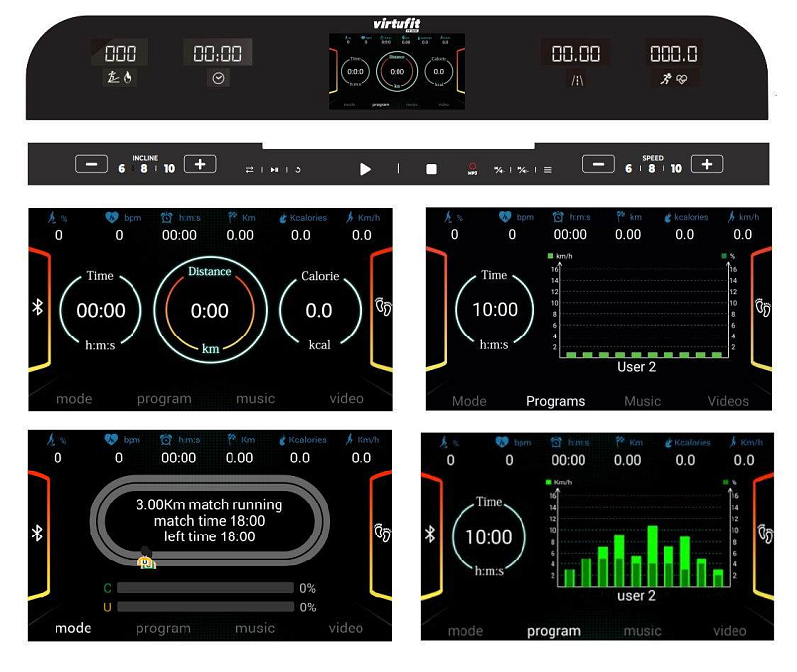
Task: Click the incline plus button
Action: [x=200, y=164]
